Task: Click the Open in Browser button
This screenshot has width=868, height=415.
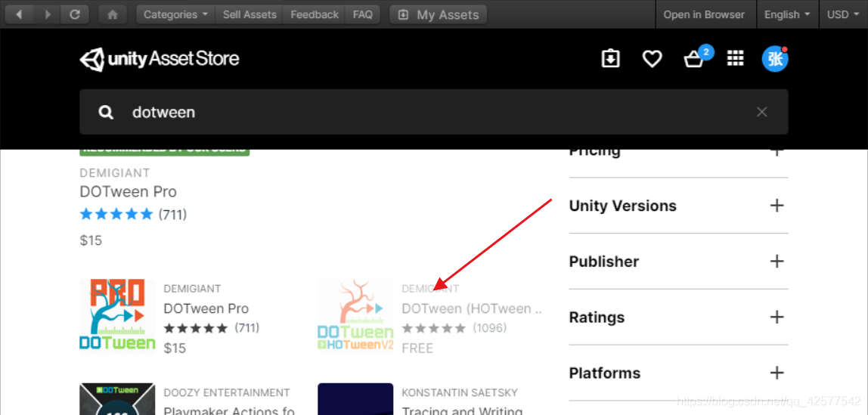Action: [x=704, y=15]
